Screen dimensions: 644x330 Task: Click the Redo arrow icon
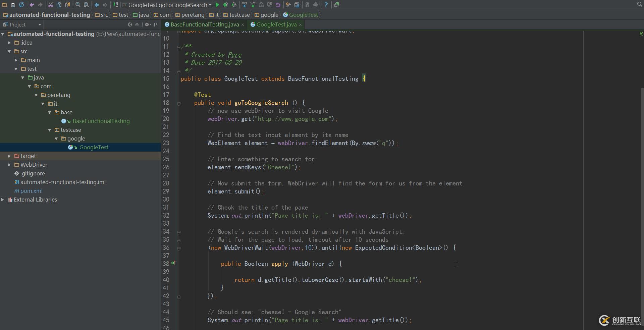tap(40, 5)
